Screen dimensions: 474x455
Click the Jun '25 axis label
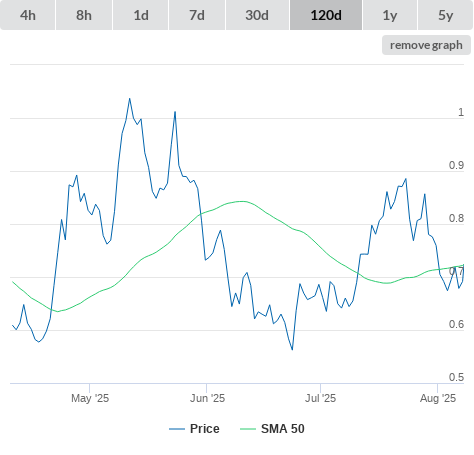[x=207, y=398]
